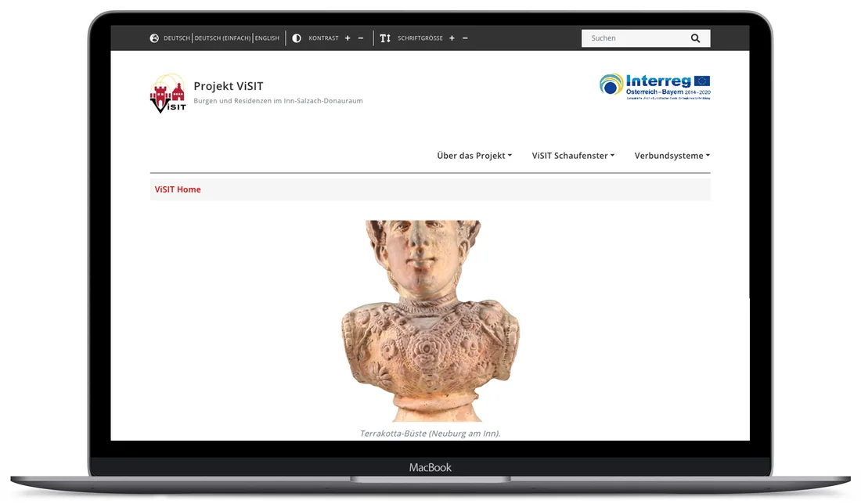
Task: Click the ViSIT Home breadcrumb
Action: [x=178, y=189]
